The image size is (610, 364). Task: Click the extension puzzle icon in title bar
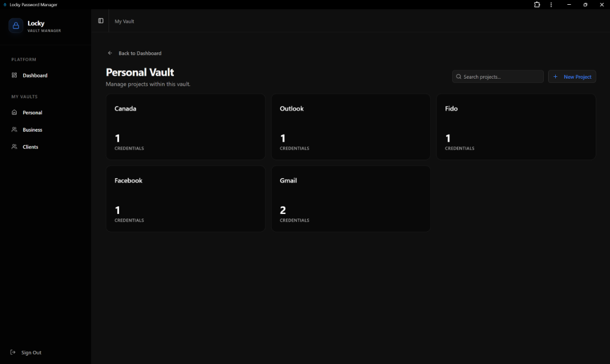(x=537, y=5)
